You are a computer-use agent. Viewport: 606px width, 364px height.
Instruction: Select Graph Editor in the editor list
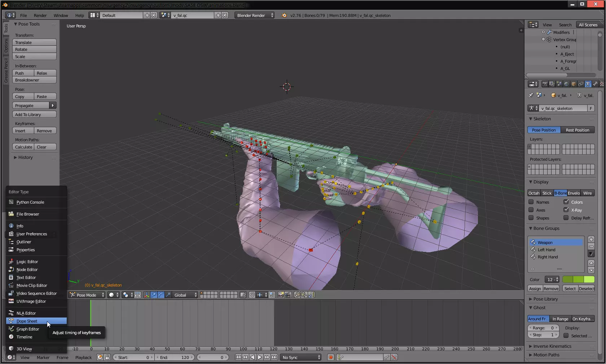pyautogui.click(x=27, y=329)
